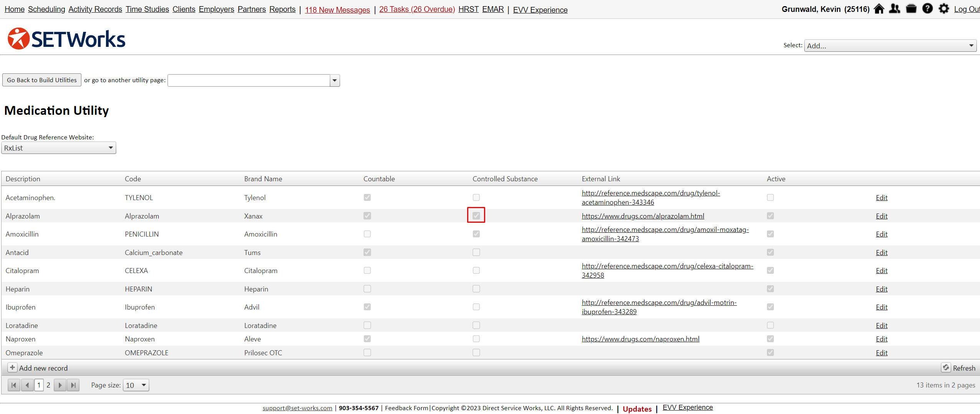Open the Clients menu
980x414 pixels.
pyautogui.click(x=184, y=9)
